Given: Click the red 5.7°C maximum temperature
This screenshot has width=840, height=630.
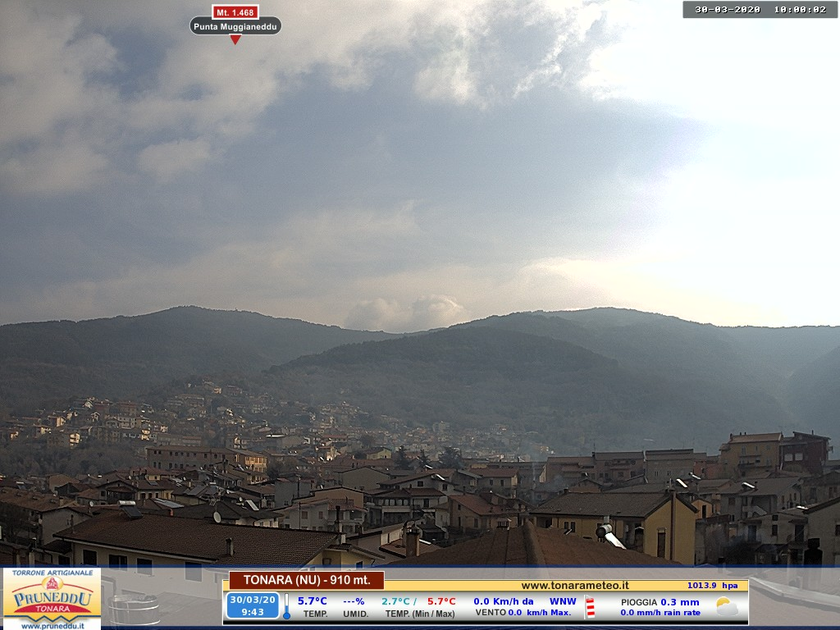Looking at the screenshot, I should pos(441,601).
